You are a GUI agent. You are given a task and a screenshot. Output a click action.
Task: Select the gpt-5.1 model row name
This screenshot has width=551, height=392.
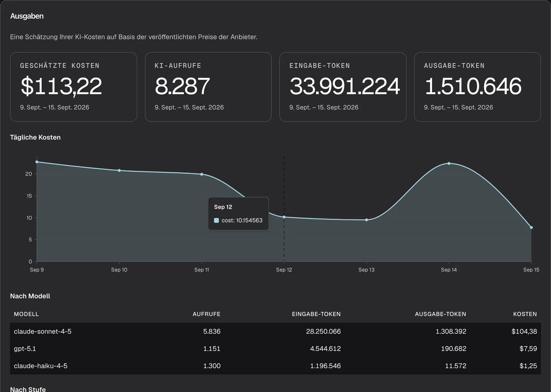click(25, 349)
